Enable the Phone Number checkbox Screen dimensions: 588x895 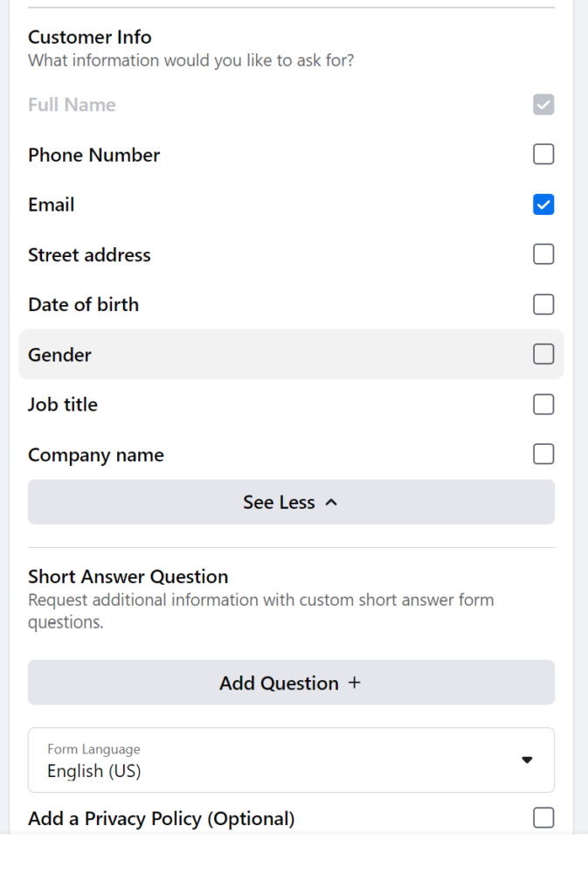click(543, 154)
